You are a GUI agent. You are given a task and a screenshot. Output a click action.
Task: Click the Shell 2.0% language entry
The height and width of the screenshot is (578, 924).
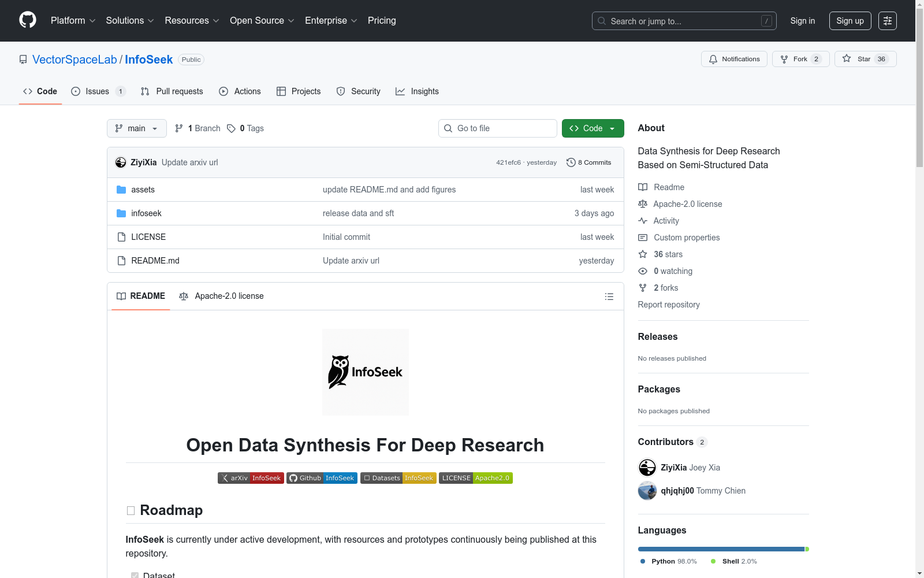pos(733,561)
